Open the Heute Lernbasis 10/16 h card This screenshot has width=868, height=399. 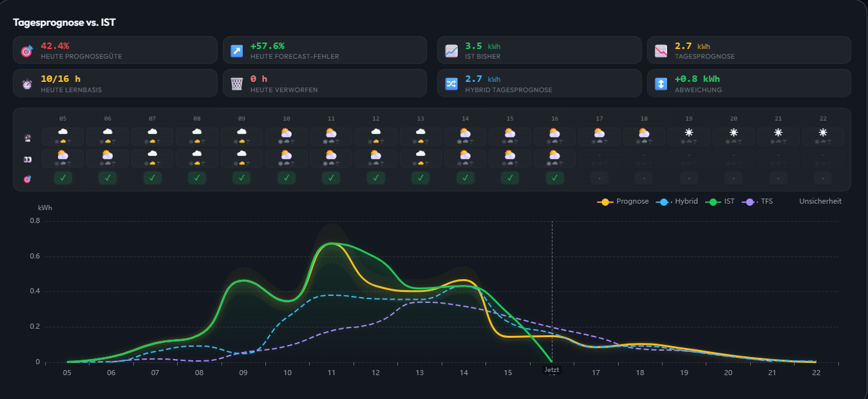pos(115,83)
